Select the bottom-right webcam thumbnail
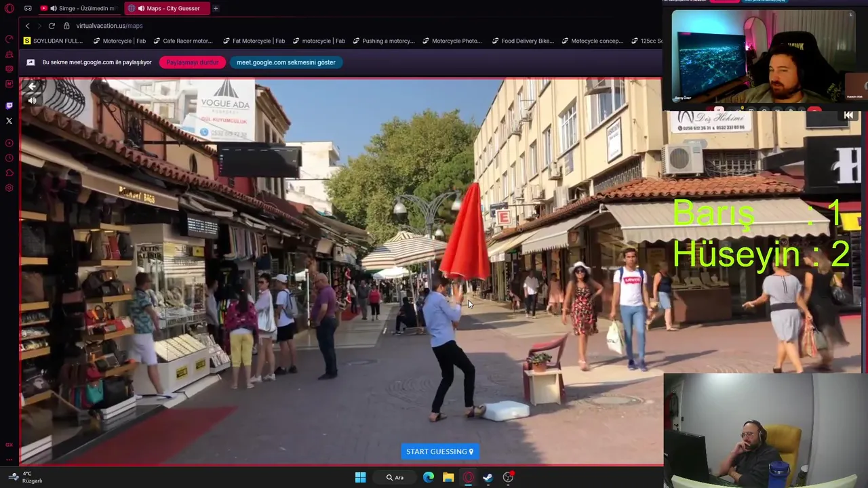 (765, 430)
